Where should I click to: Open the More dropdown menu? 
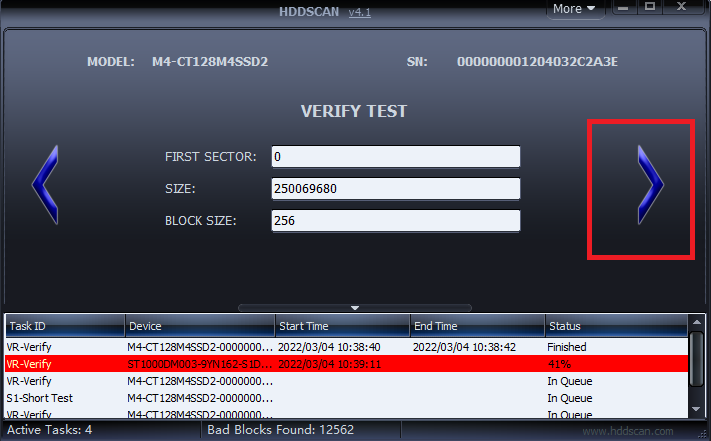(575, 9)
